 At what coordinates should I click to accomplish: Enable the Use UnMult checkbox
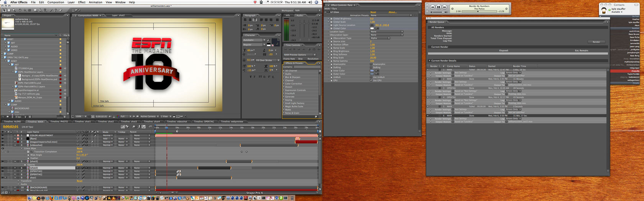(x=371, y=77)
